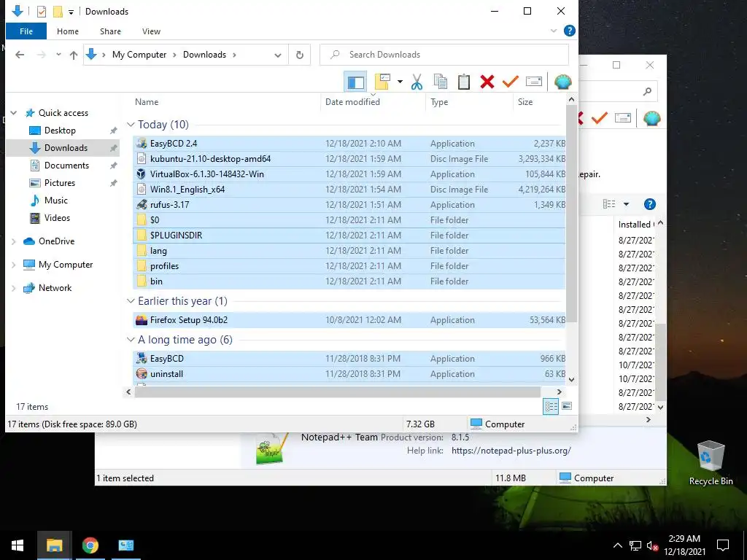The height and width of the screenshot is (560, 747).
Task: Open the recent locations dropdown arrow
Action: [x=58, y=55]
